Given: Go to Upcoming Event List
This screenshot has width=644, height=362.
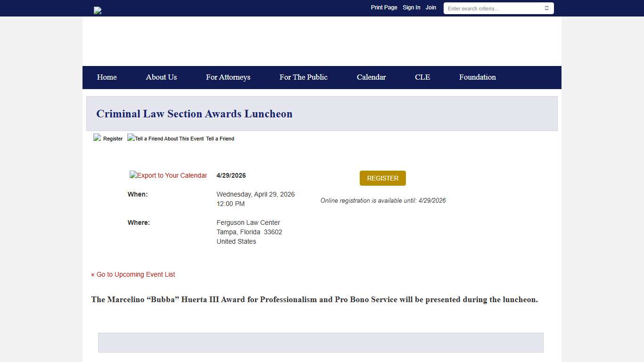Looking at the screenshot, I should click(x=133, y=274).
